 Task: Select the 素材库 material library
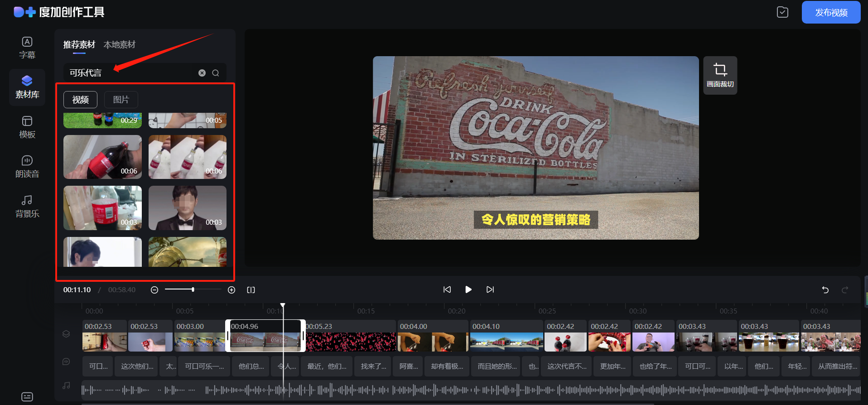[x=27, y=87]
